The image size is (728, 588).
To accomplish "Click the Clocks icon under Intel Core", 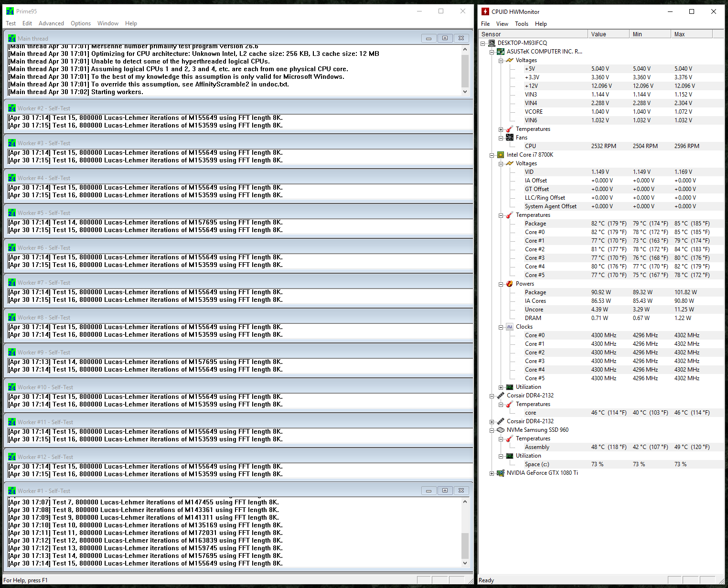I will [509, 327].
